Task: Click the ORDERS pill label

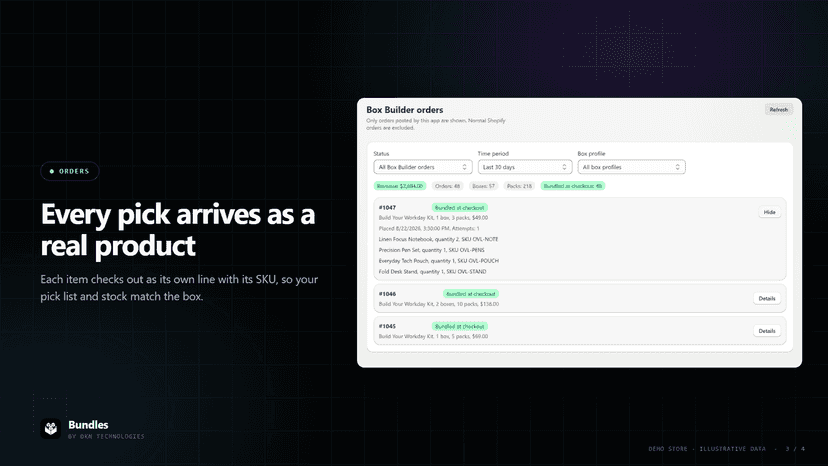Action: 70,171
